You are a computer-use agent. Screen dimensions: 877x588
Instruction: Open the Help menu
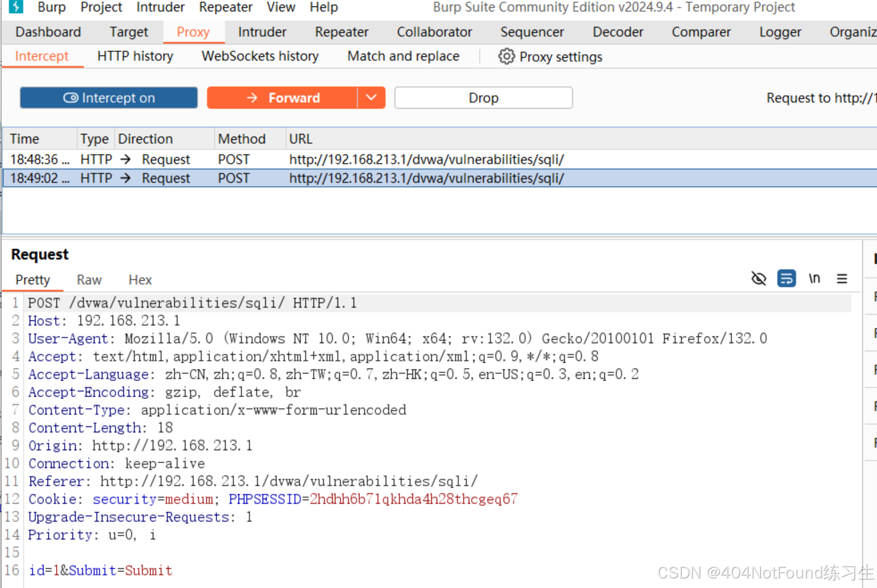[324, 7]
